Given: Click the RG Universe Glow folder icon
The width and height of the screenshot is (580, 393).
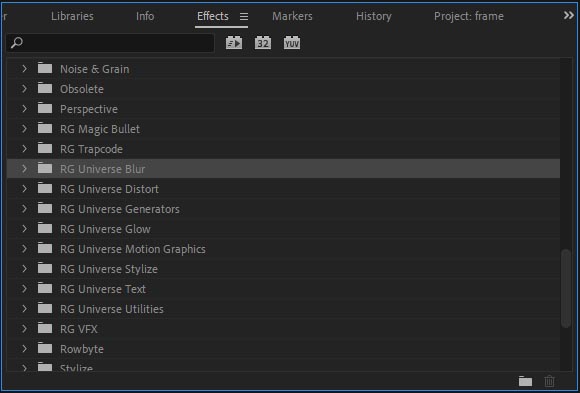Looking at the screenshot, I should coord(45,228).
